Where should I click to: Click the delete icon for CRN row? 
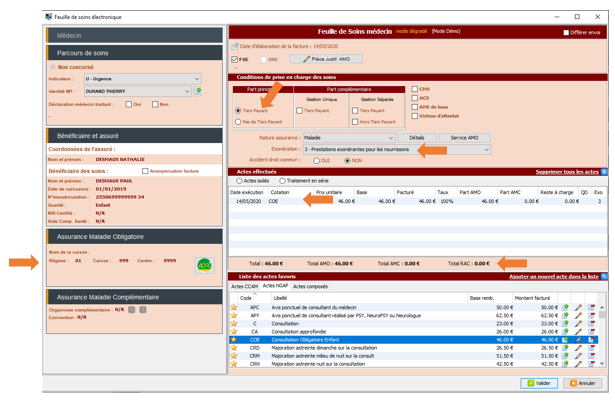[591, 363]
